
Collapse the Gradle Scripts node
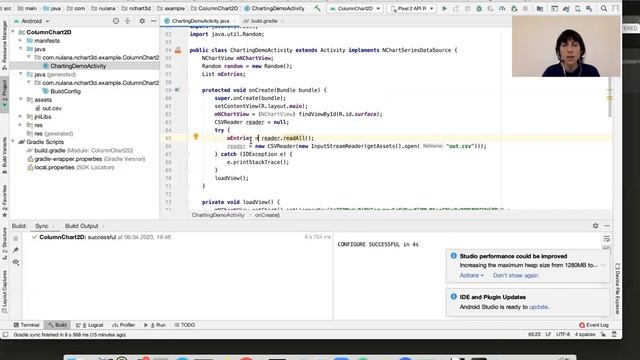(x=13, y=142)
